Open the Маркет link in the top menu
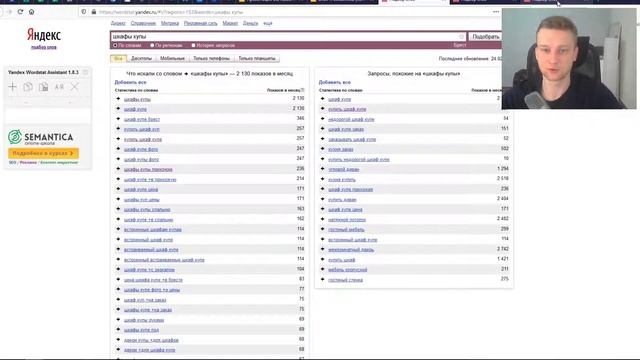This screenshot has height=360, width=640. click(x=230, y=24)
